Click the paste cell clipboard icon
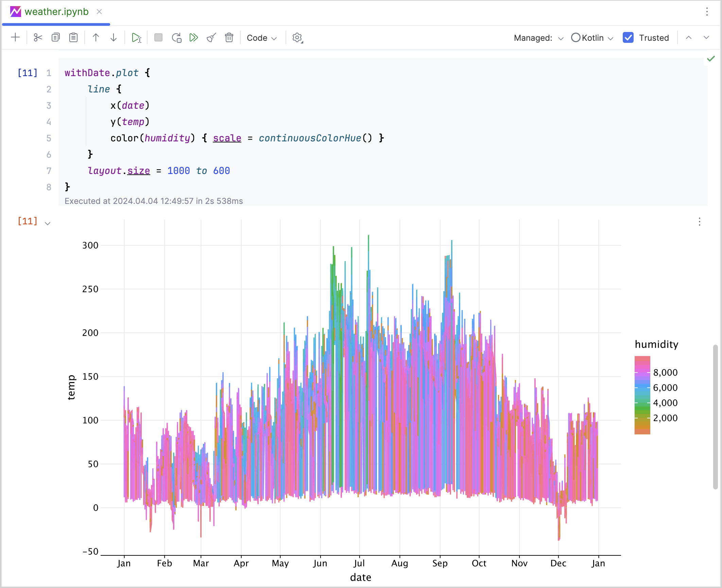The image size is (722, 588). tap(73, 38)
